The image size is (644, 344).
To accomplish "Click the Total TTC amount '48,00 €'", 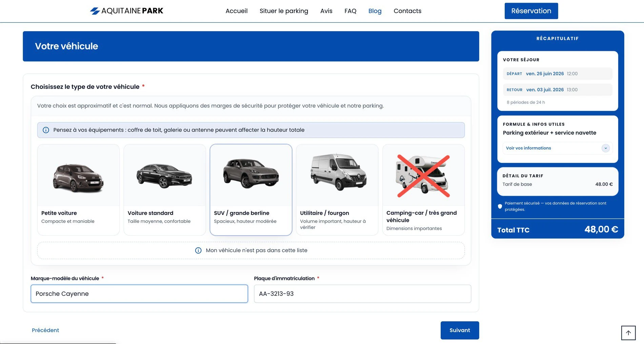I will coord(601,230).
